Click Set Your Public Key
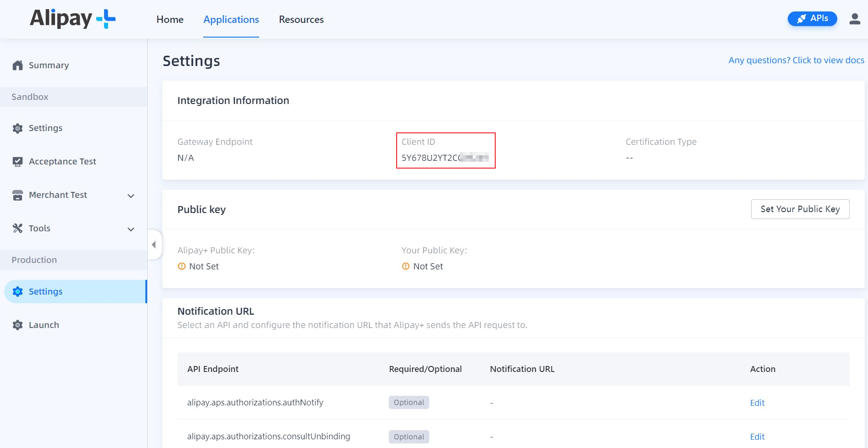 (x=800, y=209)
